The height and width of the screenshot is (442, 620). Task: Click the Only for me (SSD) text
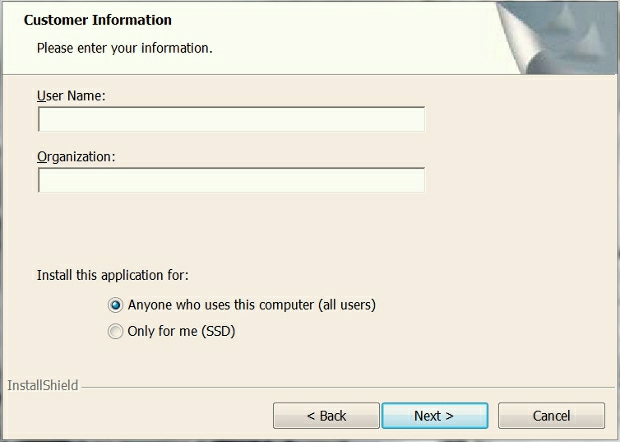pyautogui.click(x=181, y=332)
